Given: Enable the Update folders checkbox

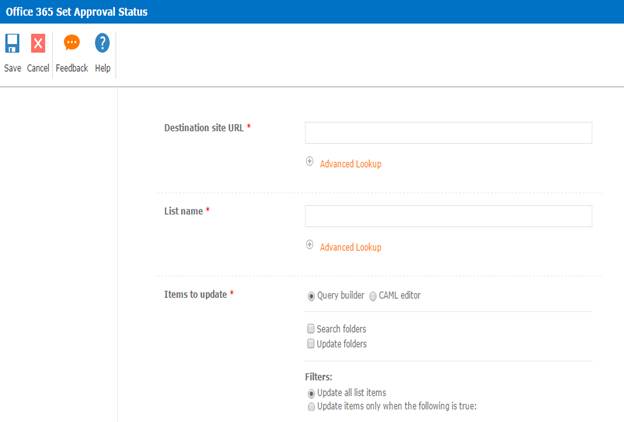Looking at the screenshot, I should (x=310, y=344).
